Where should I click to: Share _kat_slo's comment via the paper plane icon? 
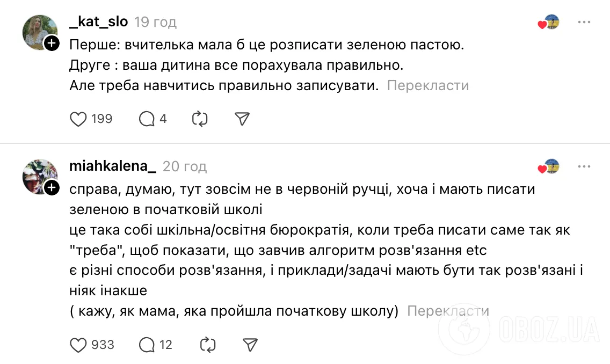[x=242, y=119]
